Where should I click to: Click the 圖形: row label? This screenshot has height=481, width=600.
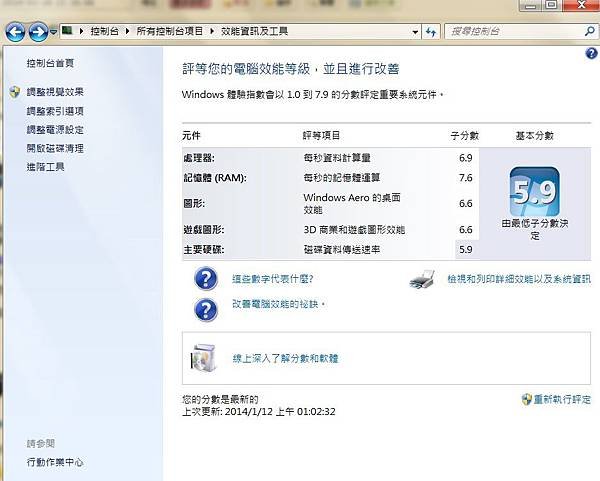pyautogui.click(x=194, y=204)
